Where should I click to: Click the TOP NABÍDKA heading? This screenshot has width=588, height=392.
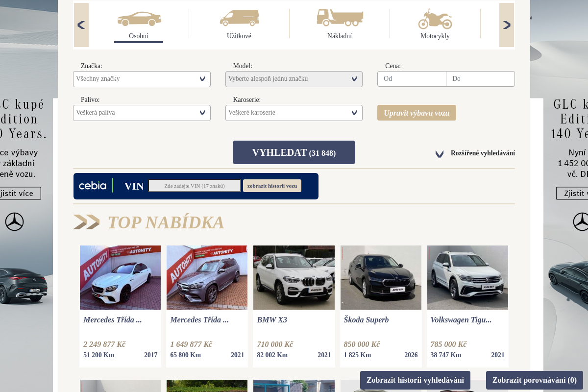click(x=166, y=222)
